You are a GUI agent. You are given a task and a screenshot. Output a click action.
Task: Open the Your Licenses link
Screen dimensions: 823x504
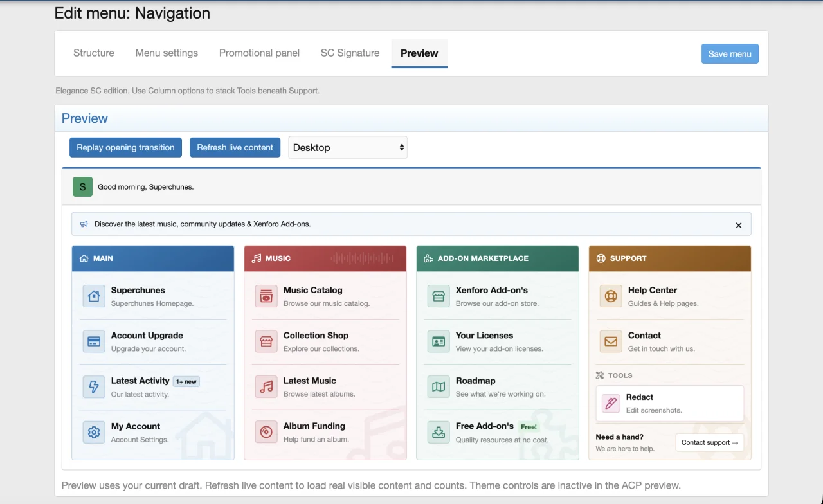click(x=498, y=341)
